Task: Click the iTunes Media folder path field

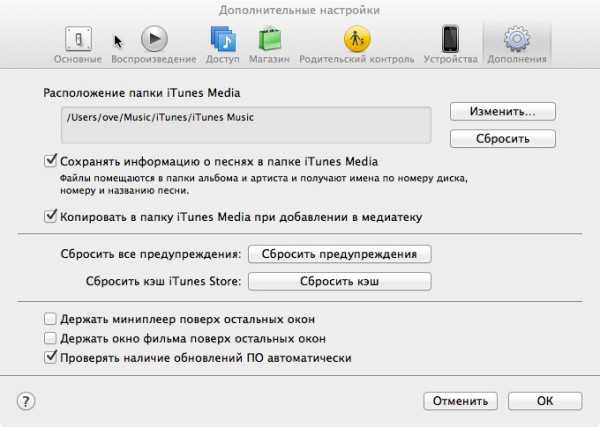Action: click(246, 125)
